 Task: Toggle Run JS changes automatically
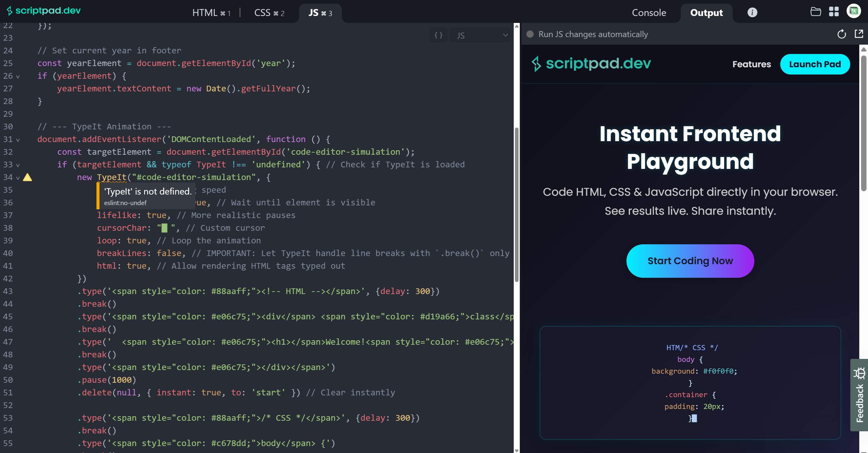pyautogui.click(x=530, y=34)
